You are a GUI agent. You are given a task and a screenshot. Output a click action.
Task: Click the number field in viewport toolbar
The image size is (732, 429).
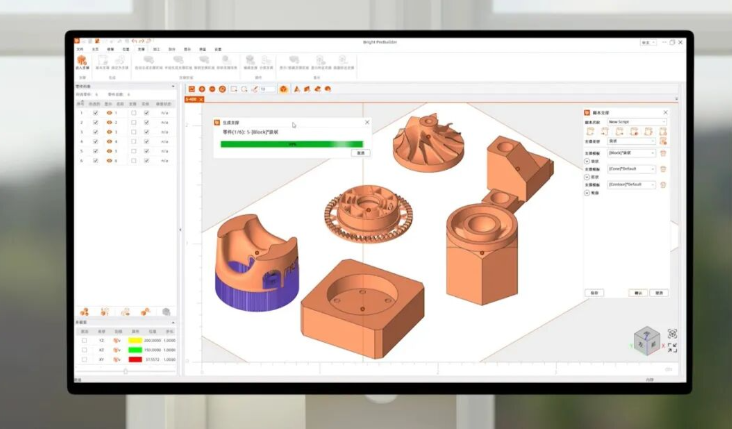(x=267, y=89)
